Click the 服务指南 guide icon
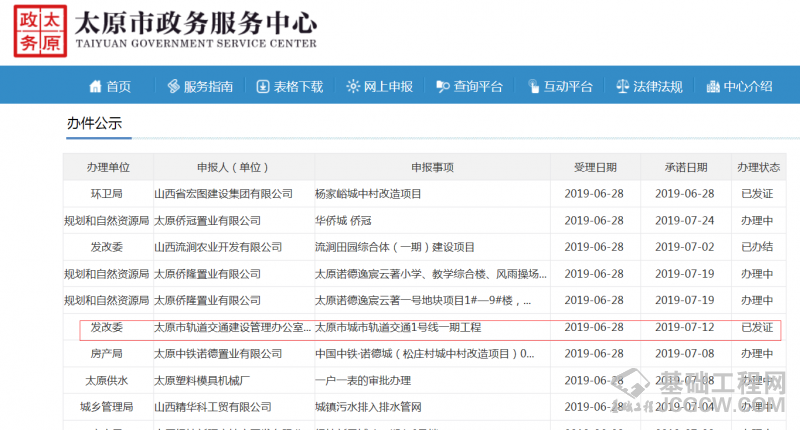Viewport: 800px width, 430px height. click(173, 87)
